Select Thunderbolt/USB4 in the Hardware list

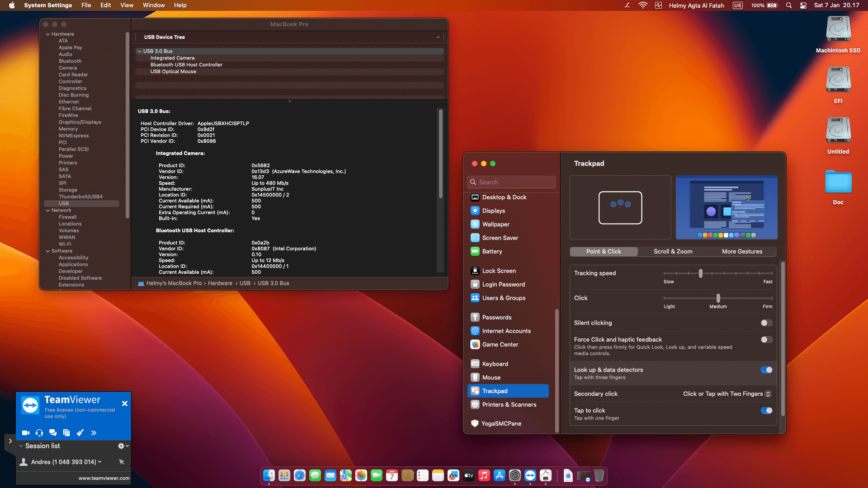click(x=80, y=197)
